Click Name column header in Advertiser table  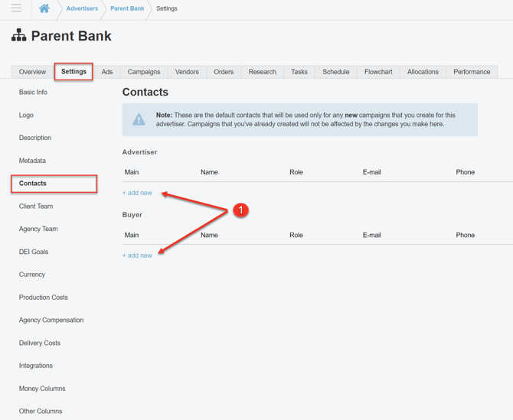pyautogui.click(x=209, y=172)
